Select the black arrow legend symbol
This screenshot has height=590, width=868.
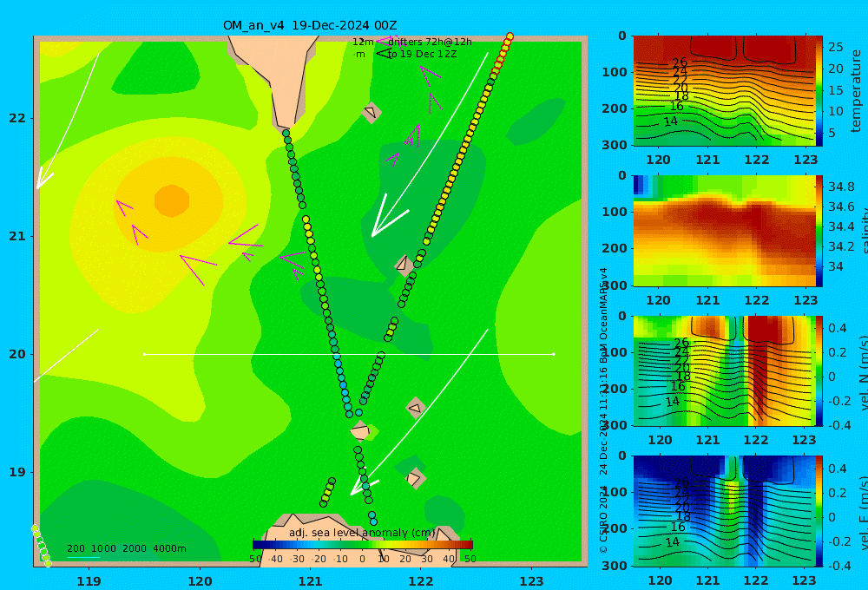pos(383,54)
